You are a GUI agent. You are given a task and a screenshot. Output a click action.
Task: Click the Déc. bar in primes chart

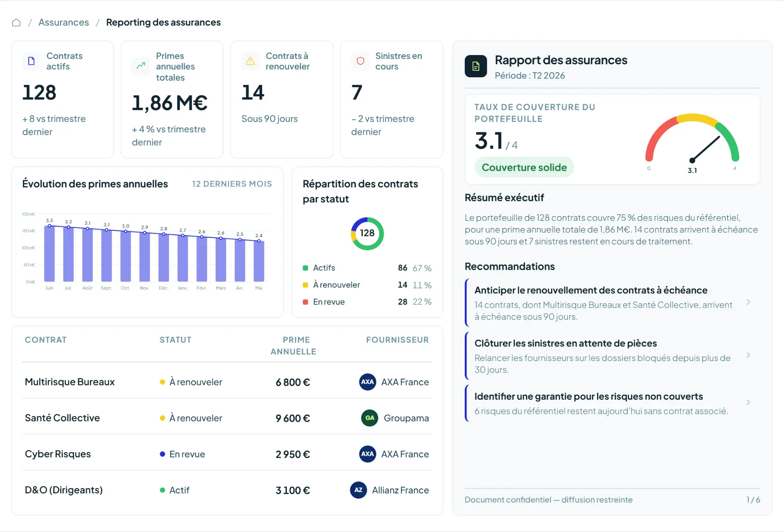click(164, 258)
